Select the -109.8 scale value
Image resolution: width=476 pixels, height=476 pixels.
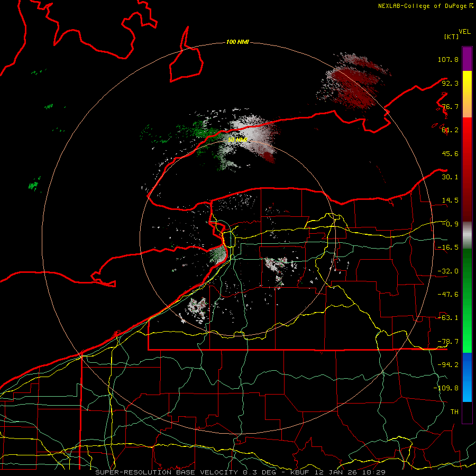click(x=446, y=388)
